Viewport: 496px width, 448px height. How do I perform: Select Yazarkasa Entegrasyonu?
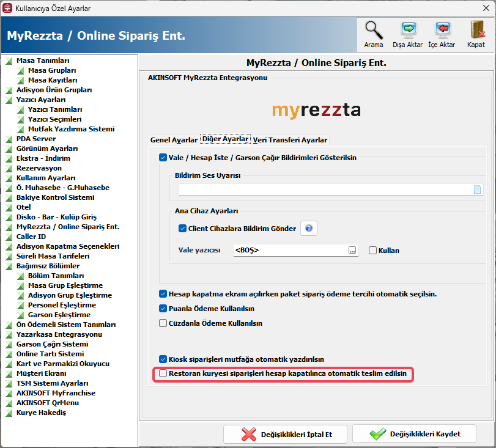59,335
